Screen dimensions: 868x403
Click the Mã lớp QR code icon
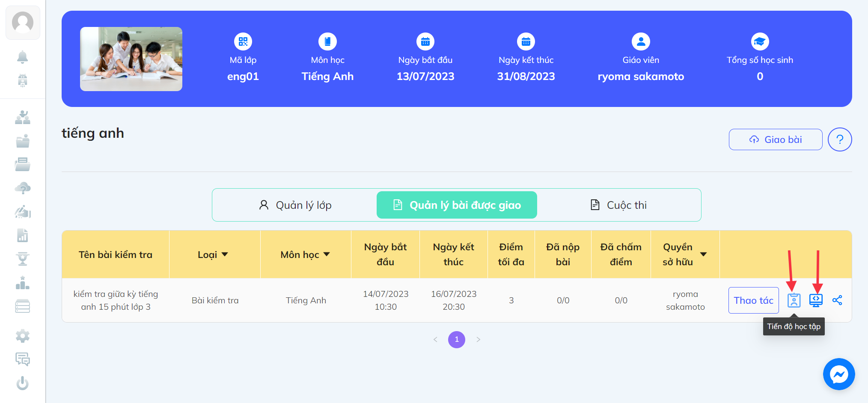point(243,41)
